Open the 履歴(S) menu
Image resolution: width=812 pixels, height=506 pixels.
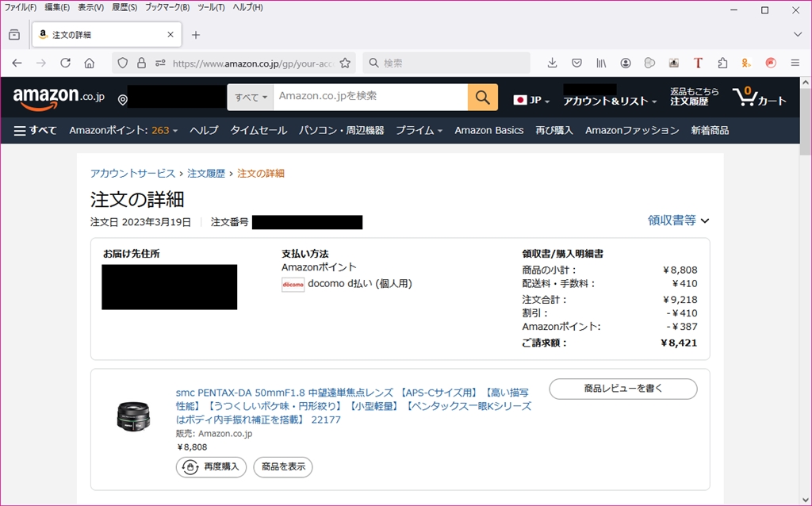tap(124, 8)
